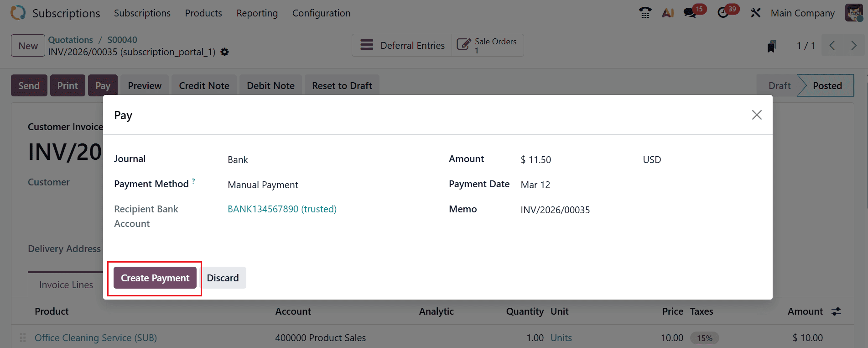Click the bookmark icon near pager
Screen dimensions: 868x348
(x=772, y=46)
